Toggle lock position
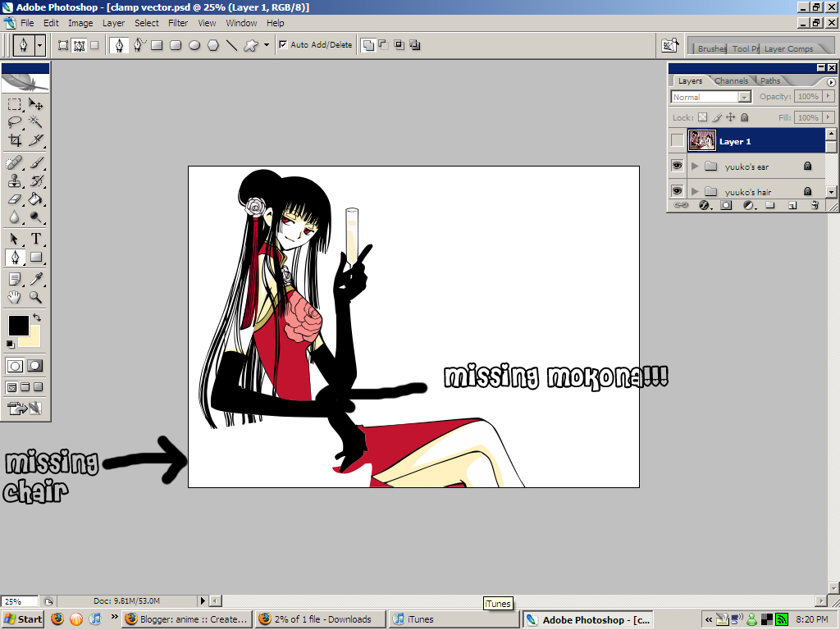 (731, 117)
